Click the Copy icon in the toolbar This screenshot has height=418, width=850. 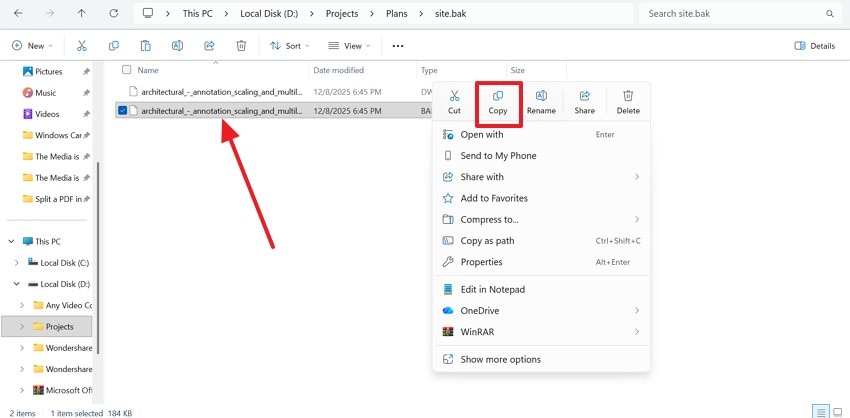click(x=114, y=46)
